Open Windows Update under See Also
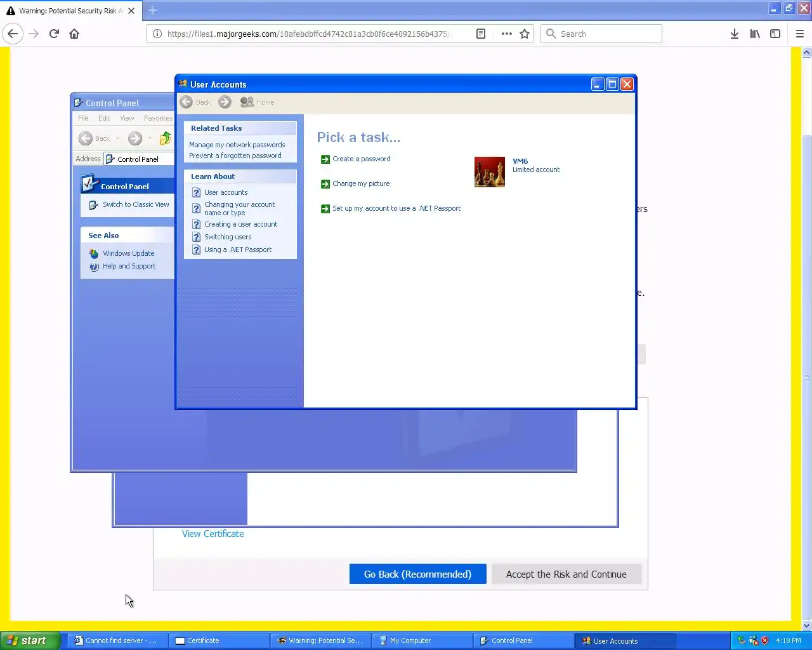Screen dimensions: 812x650 click(x=128, y=253)
